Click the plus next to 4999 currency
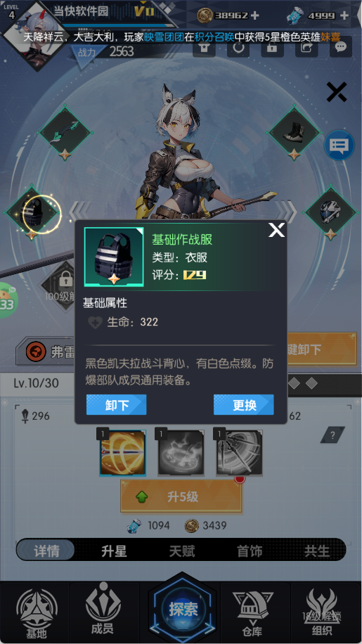 coord(344,15)
